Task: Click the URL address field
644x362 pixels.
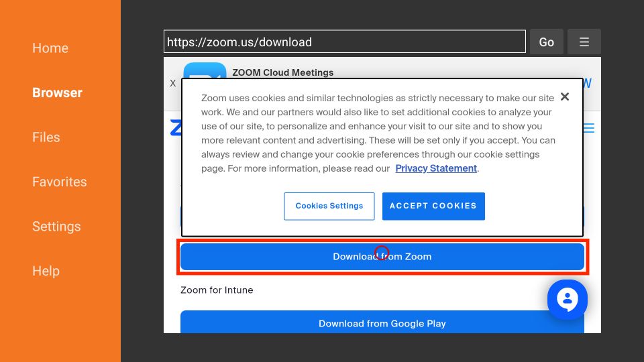Action: pos(345,42)
